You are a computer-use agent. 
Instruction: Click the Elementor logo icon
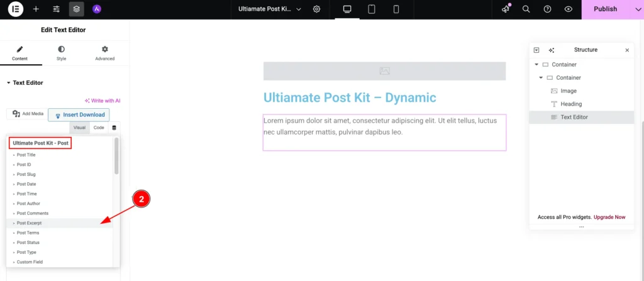(x=16, y=9)
